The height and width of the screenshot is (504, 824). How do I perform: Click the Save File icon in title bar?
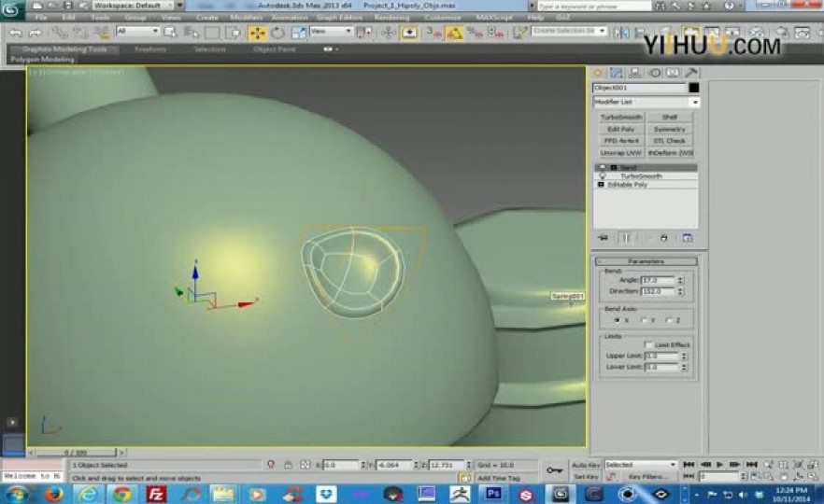68,6
